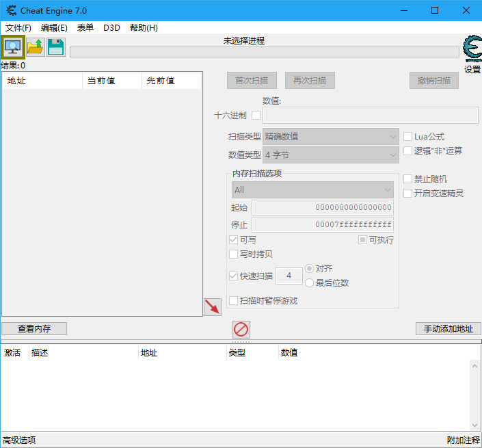Viewport: 482px width, 448px height.
Task: Enable the 禁止随机 checkbox
Action: [407, 179]
